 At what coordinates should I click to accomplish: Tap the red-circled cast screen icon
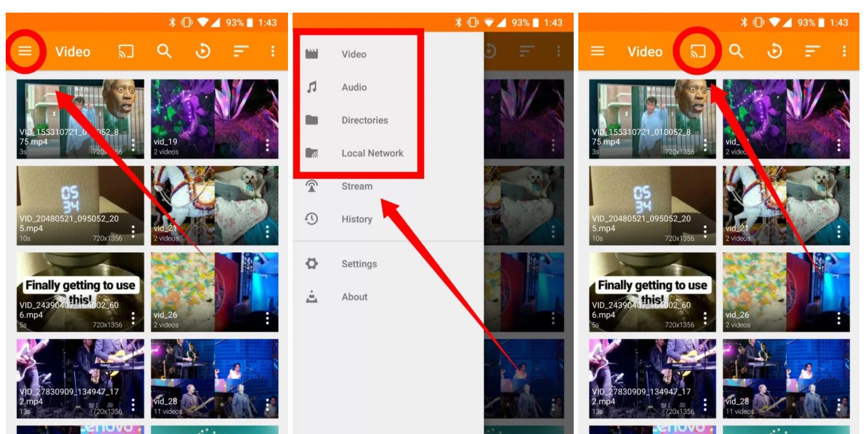pyautogui.click(x=698, y=52)
